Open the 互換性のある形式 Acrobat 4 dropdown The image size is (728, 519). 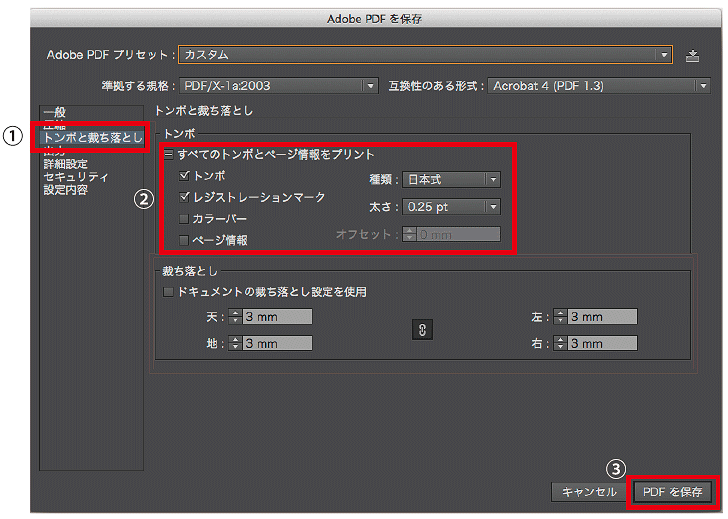click(598, 86)
